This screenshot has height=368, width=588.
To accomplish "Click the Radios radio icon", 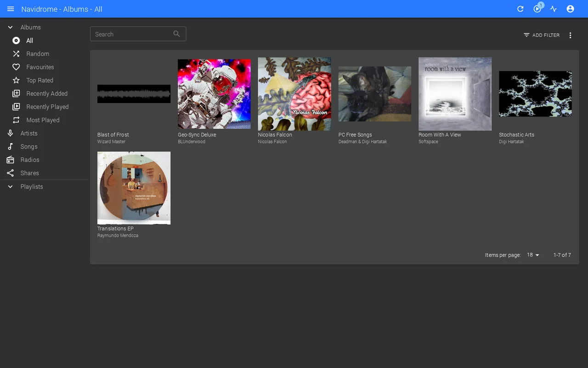I will coord(10,160).
